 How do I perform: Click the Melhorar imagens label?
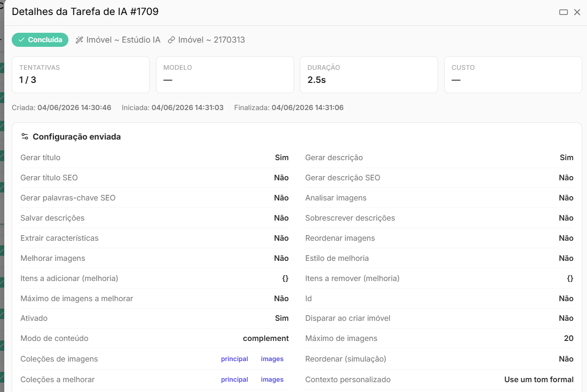(53, 259)
